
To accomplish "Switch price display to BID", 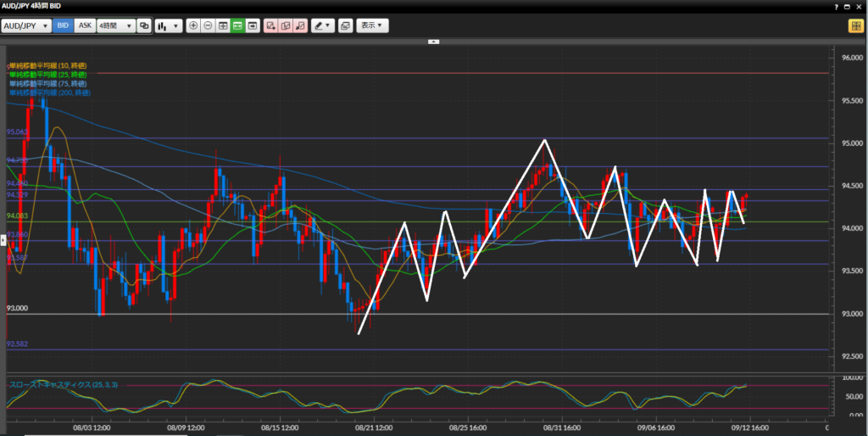I will (63, 25).
